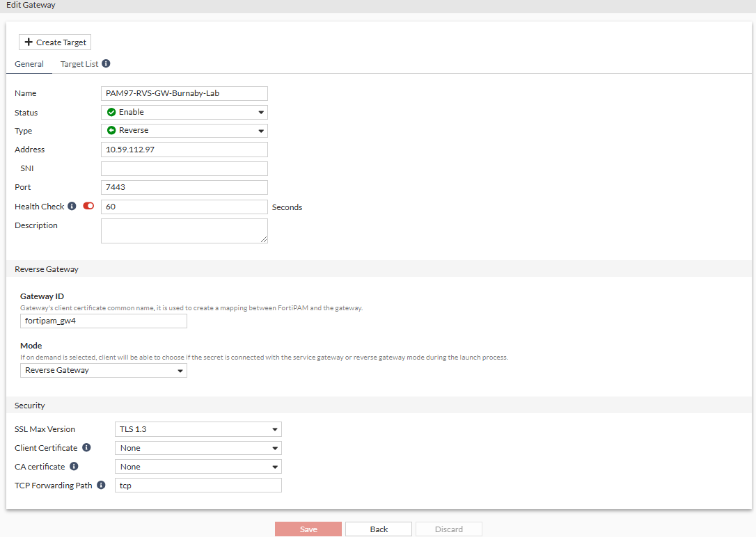This screenshot has height=537, width=756.
Task: Click the info icon beside Target List tab
Action: click(x=106, y=63)
